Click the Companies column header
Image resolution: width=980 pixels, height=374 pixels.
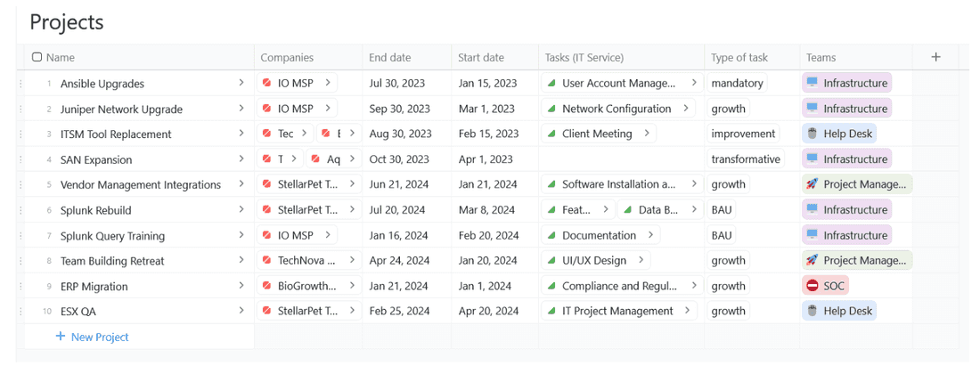point(287,57)
